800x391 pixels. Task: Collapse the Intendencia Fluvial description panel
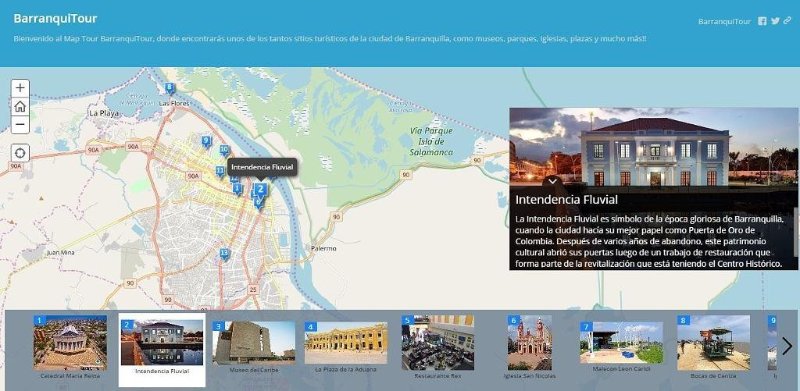554,181
